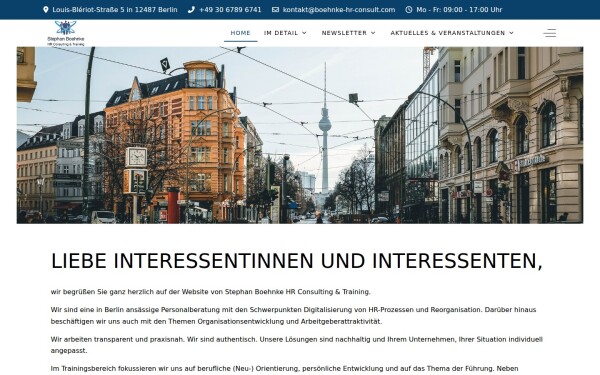Screen dimensions: 600x375
Task: Click the opening hours Mo - Fr text
Action: tap(459, 10)
